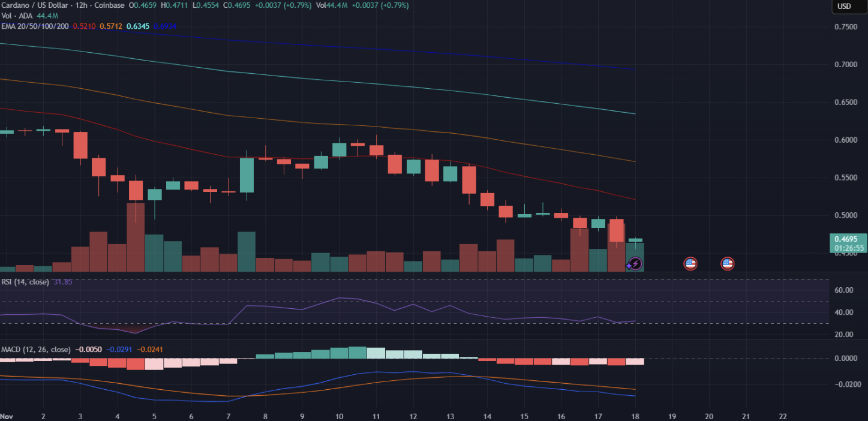The image size is (868, 421).
Task: Open the USD currency selector
Action: coord(844,7)
